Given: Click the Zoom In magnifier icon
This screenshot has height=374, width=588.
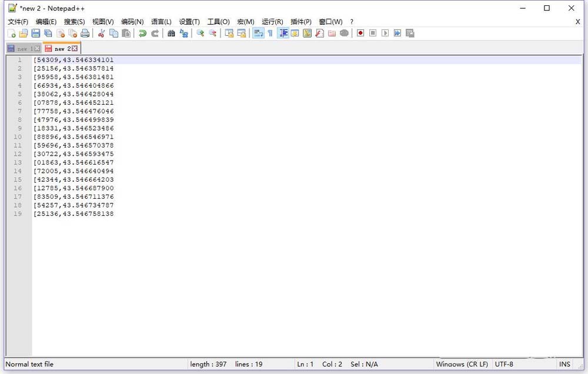Looking at the screenshot, I should coord(201,34).
